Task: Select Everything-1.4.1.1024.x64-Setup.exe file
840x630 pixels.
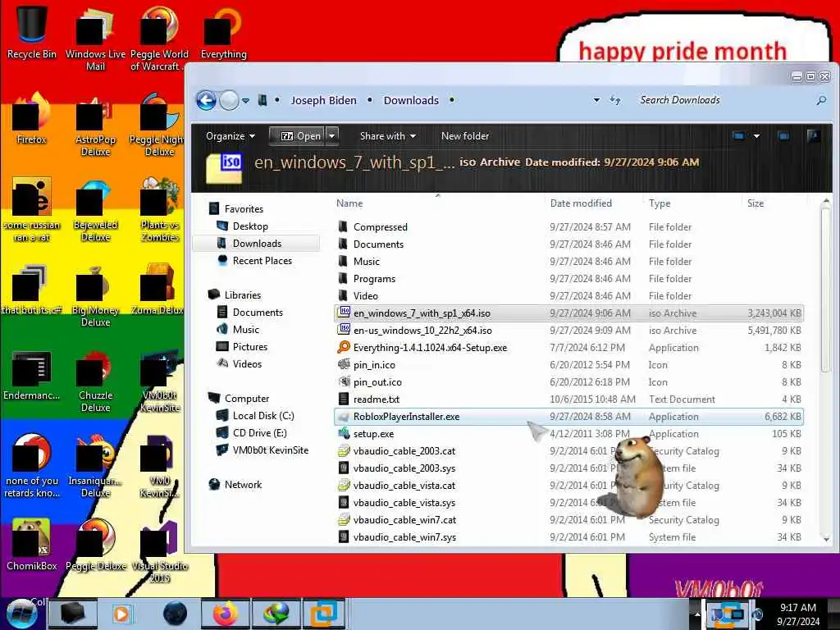Action: click(x=568, y=347)
